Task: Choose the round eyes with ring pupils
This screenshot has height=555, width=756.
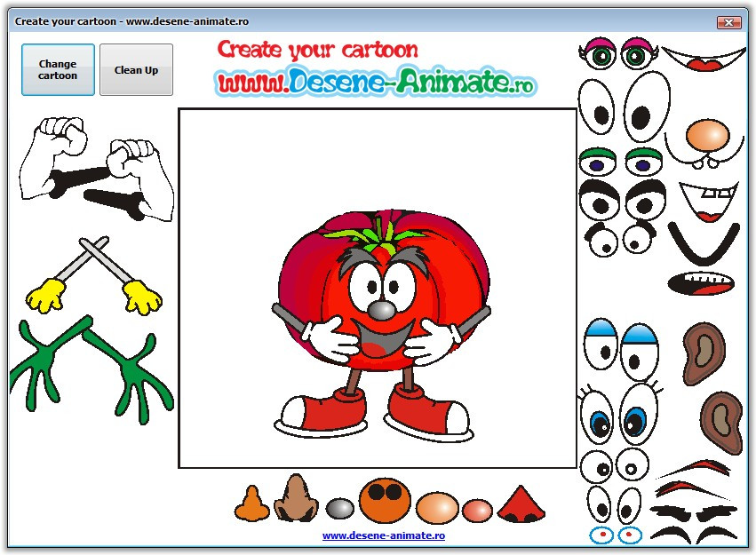Action: click(614, 466)
